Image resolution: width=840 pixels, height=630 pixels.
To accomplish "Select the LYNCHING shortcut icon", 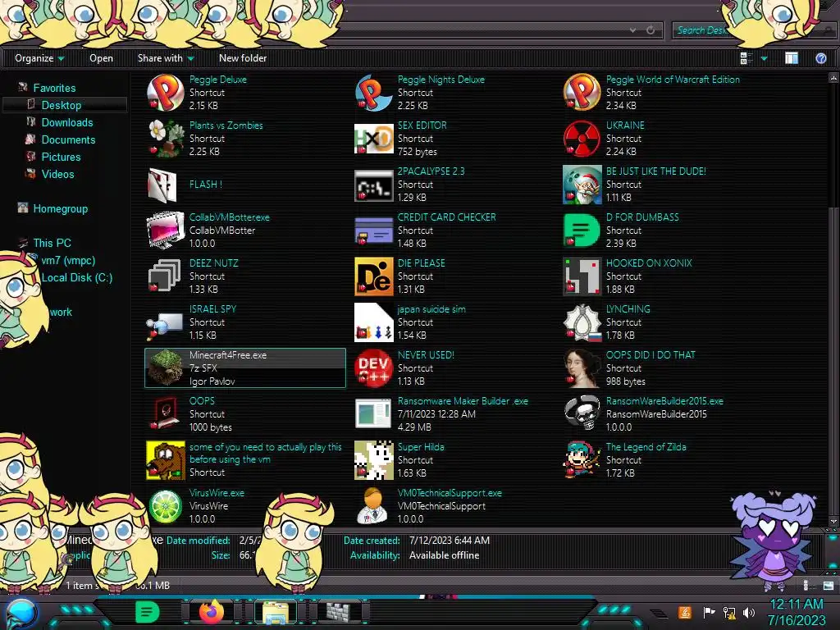I will tap(582, 322).
